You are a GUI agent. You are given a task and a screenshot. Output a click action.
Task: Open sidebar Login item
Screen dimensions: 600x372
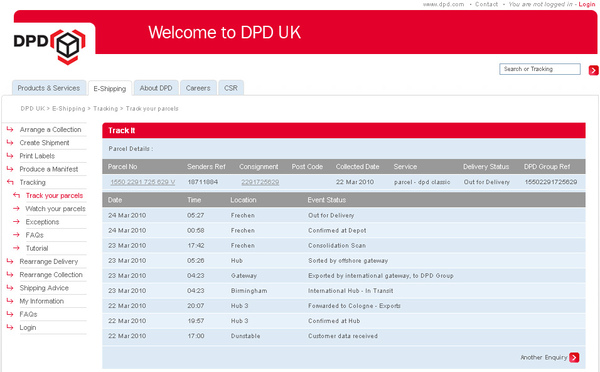[x=28, y=328]
